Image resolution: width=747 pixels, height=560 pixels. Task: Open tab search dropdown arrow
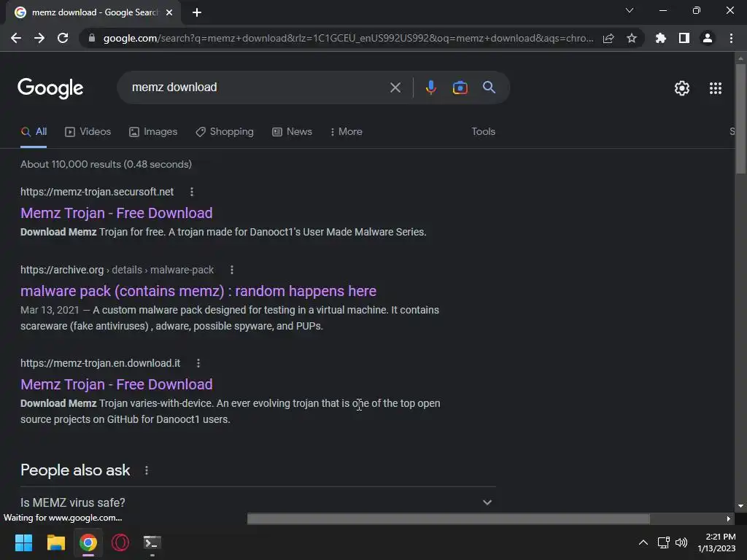pyautogui.click(x=630, y=10)
